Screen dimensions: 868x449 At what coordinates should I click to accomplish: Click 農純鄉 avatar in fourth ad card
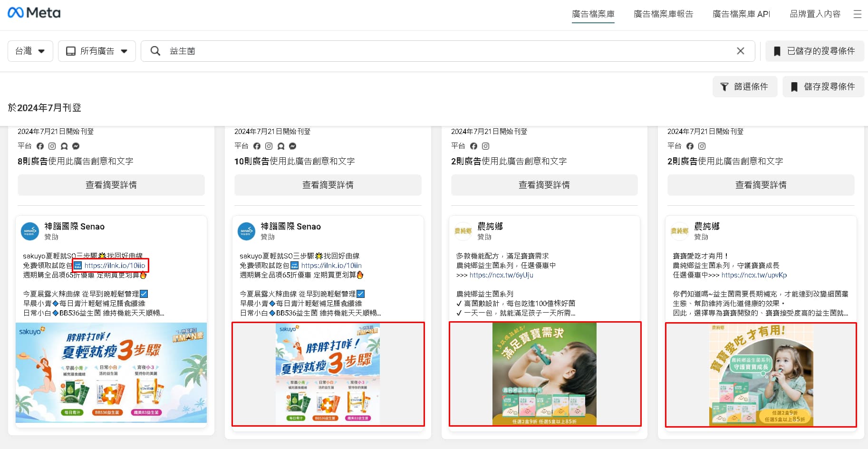[680, 231]
